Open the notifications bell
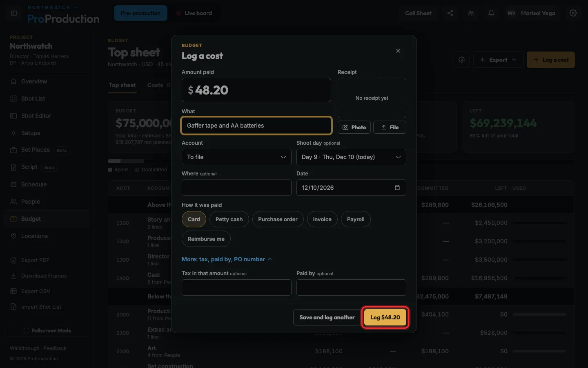The width and height of the screenshot is (588, 368). pos(491,13)
